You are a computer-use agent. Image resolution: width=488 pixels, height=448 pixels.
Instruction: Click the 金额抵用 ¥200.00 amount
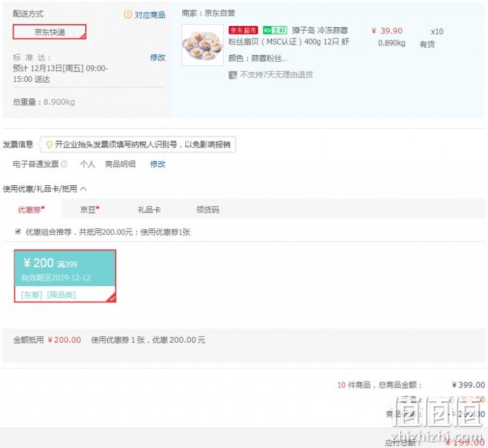click(64, 339)
